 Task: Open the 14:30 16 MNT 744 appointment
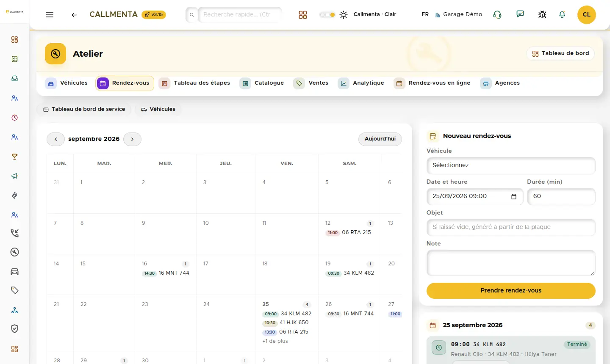tap(166, 273)
